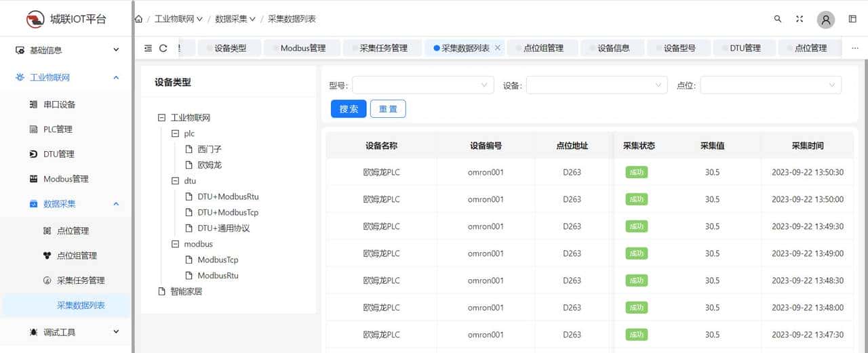
Task: Click timestamp 2023-09-22 13:47:30
Action: [x=808, y=335]
